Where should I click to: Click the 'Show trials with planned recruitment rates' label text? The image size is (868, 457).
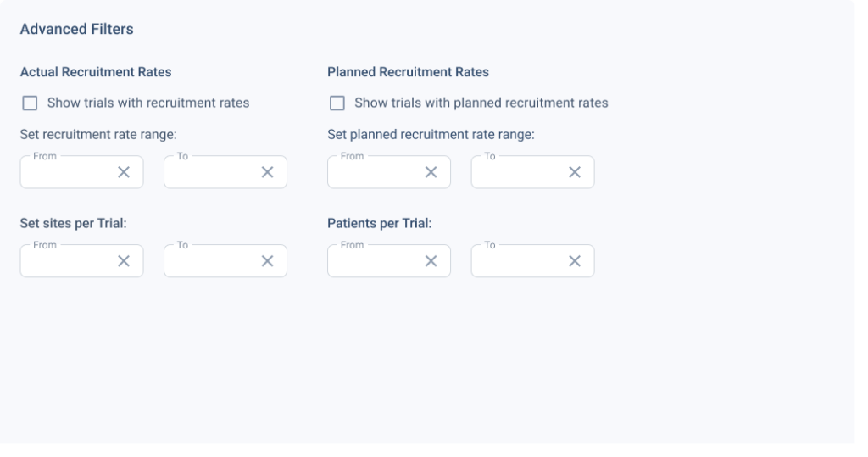click(x=481, y=103)
